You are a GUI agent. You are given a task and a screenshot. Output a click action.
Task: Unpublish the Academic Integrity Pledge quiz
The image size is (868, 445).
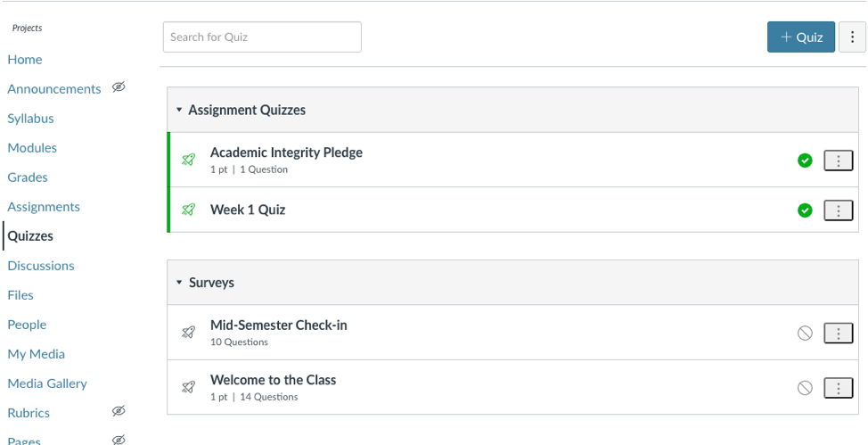[805, 161]
